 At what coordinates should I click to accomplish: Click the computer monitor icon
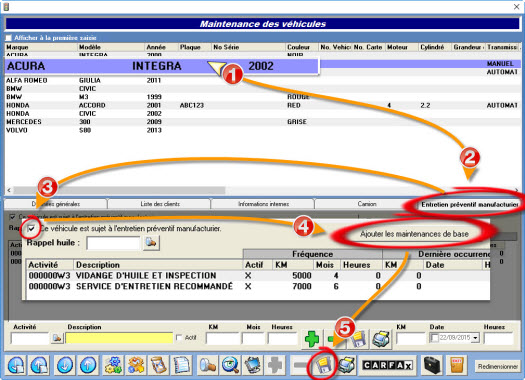point(252,365)
